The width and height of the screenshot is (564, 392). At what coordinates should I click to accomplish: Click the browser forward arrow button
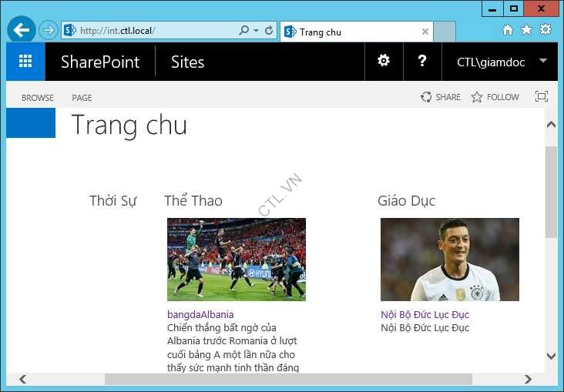click(x=49, y=31)
